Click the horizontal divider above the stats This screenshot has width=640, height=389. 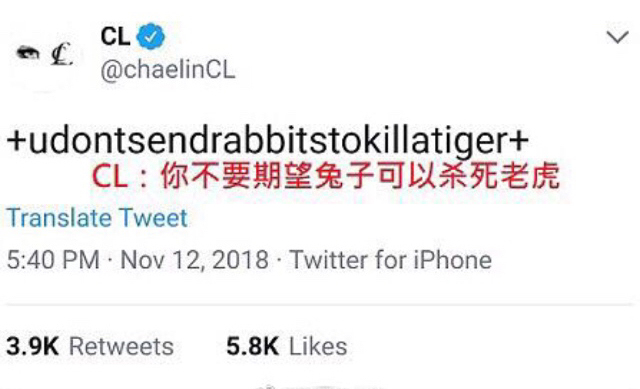pyautogui.click(x=320, y=305)
